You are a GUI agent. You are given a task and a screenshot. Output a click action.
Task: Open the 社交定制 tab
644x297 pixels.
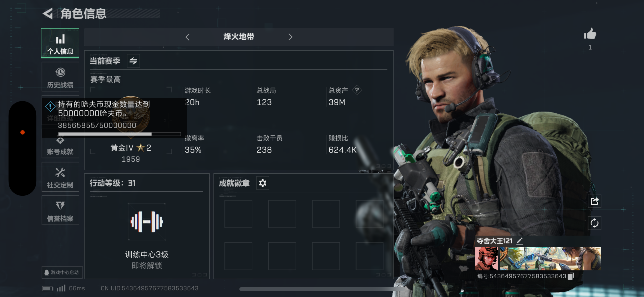60,177
